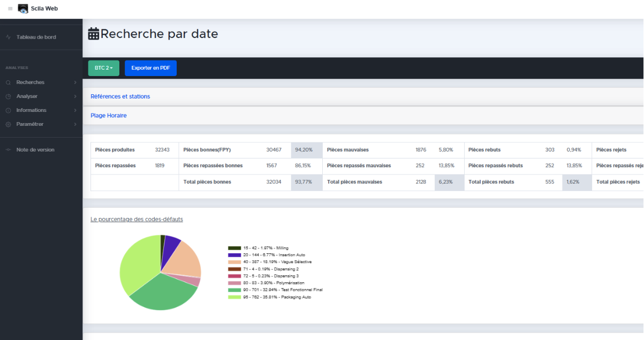Viewport: 644px width, 340px height.
Task: Export the report with Exporter en PDF
Action: tap(150, 68)
